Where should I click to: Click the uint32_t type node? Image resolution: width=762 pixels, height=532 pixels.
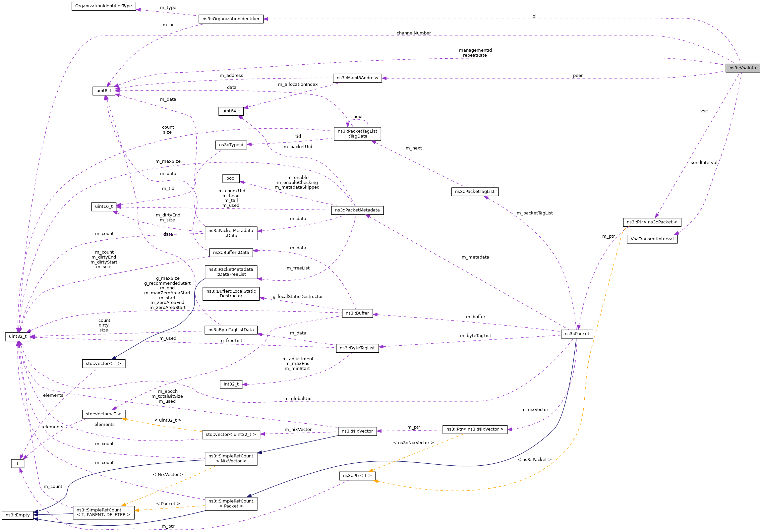pyautogui.click(x=18, y=336)
